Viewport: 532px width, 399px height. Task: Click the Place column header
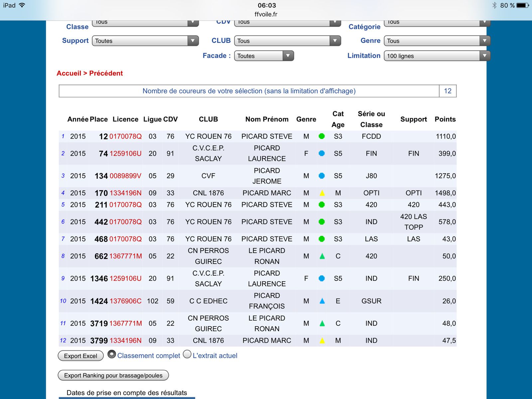(x=99, y=119)
